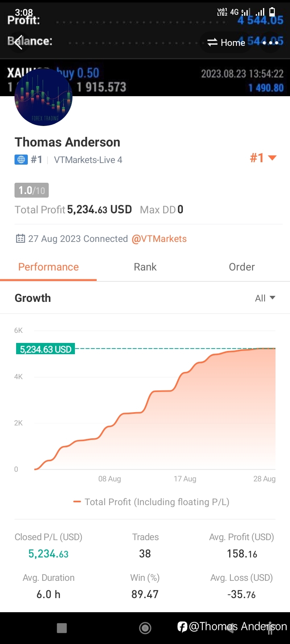Screen dimensions: 290x644
Task: Tap the 5,234.63 USD chart value label
Action: [x=46, y=349]
